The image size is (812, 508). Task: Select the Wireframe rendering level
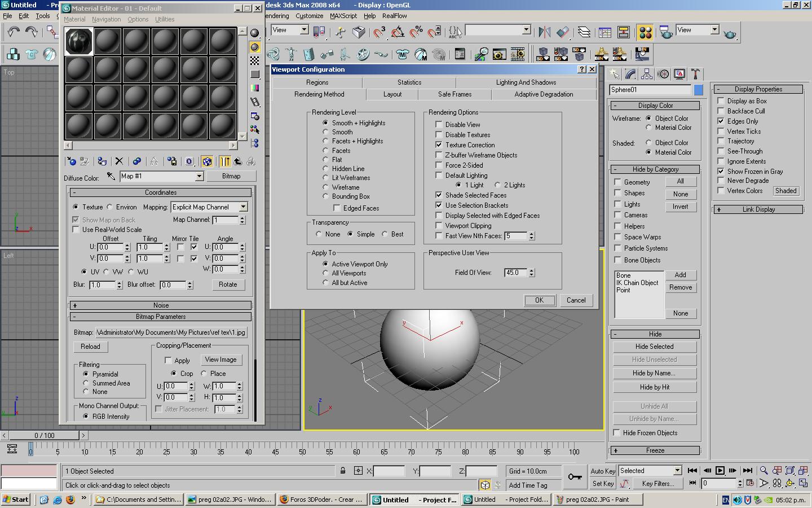point(325,187)
